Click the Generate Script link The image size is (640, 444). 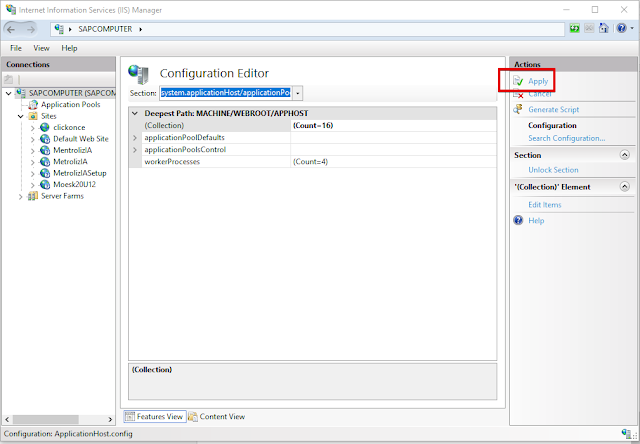coord(553,109)
